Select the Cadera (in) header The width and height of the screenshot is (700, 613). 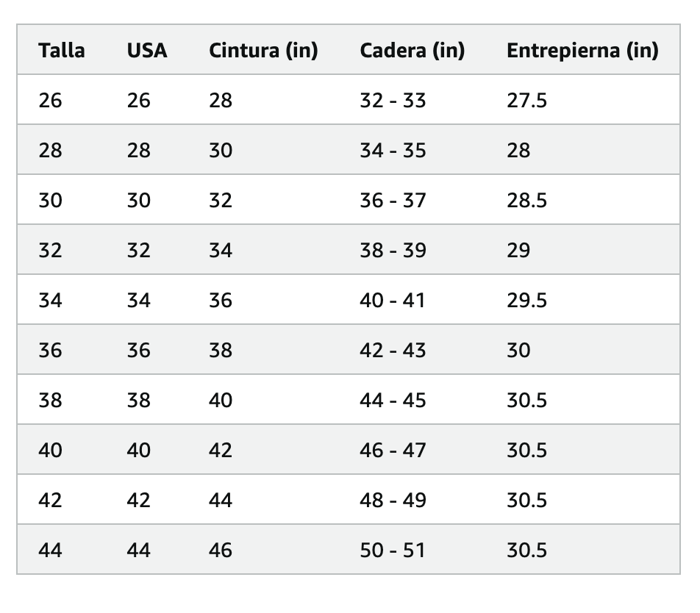pos(412,51)
